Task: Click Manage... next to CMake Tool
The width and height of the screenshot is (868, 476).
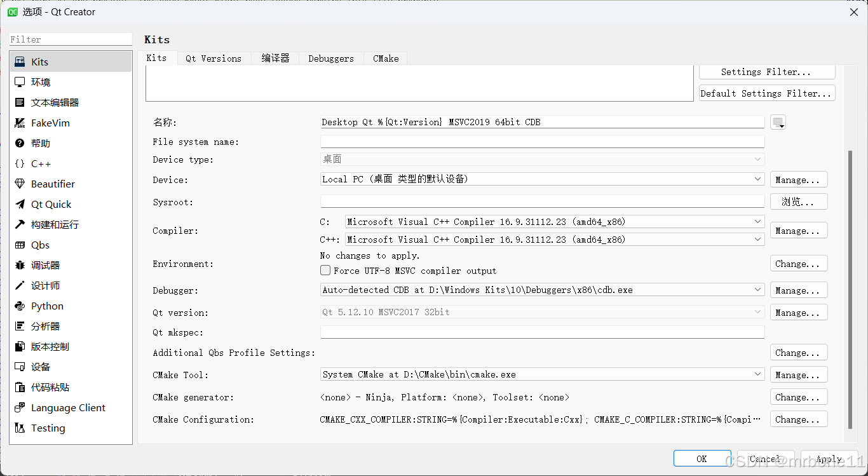Action: [x=799, y=375]
